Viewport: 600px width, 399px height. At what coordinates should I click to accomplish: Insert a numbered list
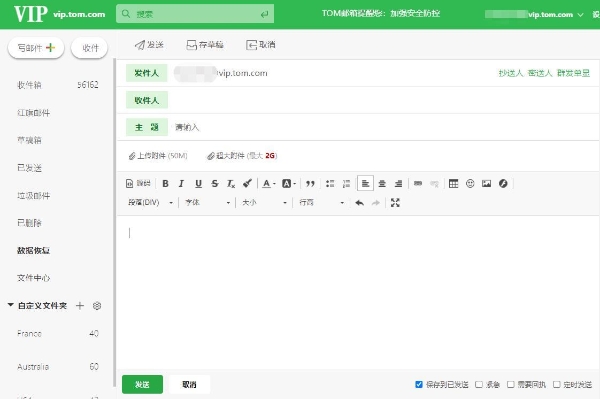click(346, 184)
